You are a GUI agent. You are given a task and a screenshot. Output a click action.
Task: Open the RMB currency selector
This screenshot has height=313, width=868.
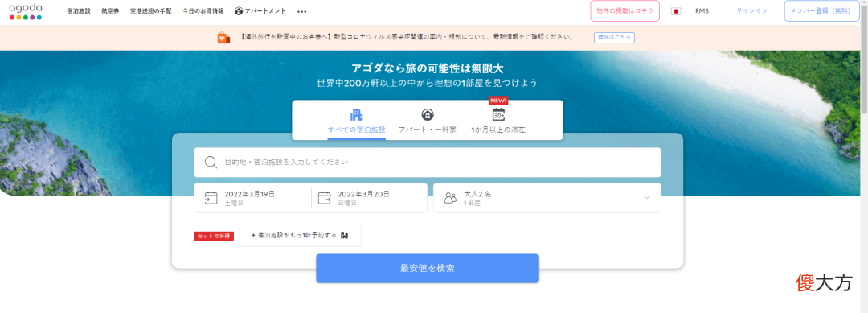(702, 11)
